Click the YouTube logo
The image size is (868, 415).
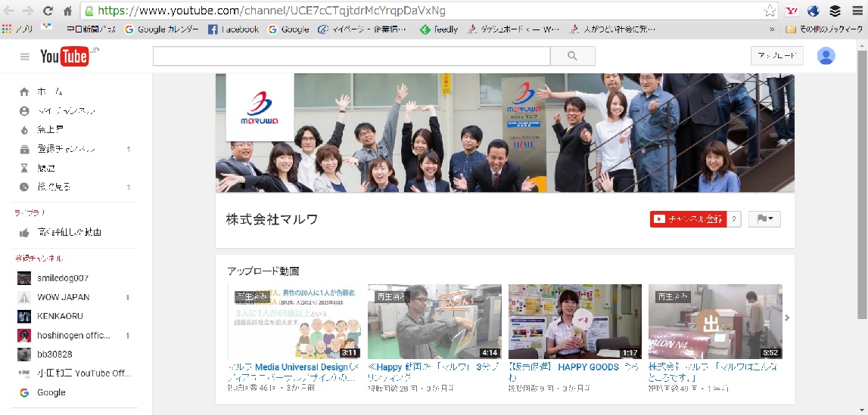click(65, 57)
